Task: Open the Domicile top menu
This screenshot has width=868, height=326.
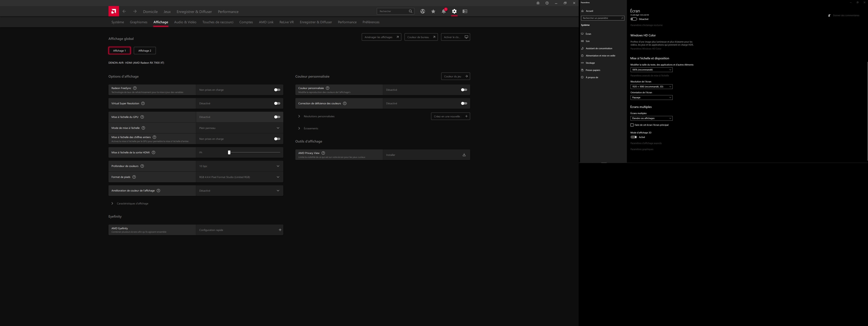Action: tap(150, 11)
